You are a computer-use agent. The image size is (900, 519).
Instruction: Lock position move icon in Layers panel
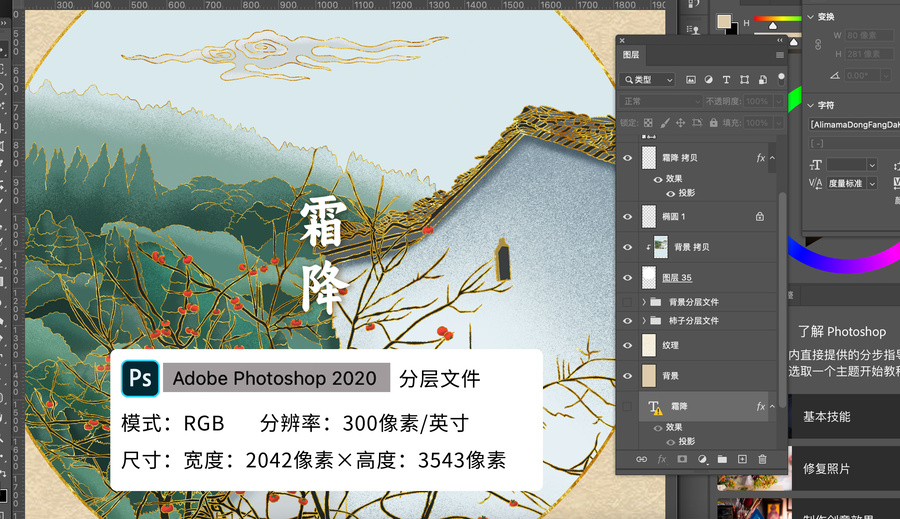click(680, 123)
